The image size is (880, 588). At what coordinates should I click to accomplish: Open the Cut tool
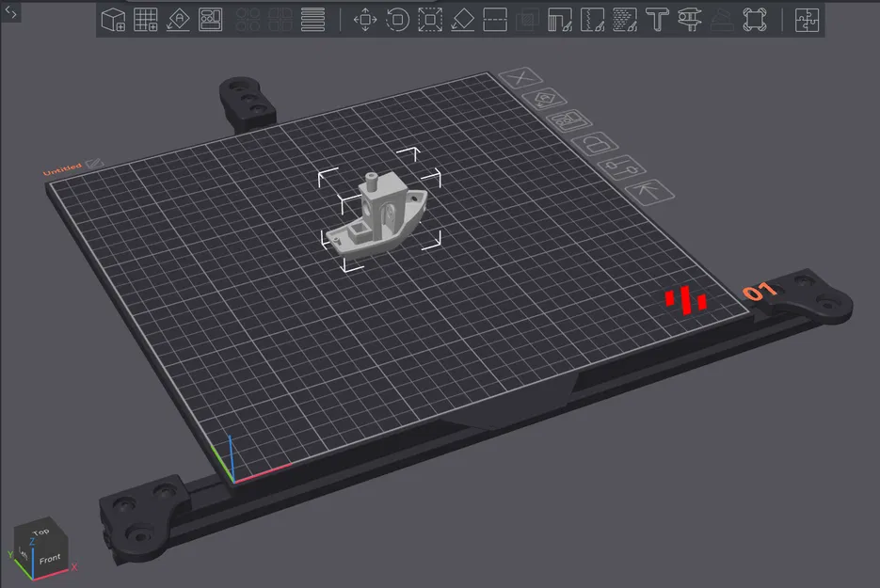pyautogui.click(x=495, y=19)
